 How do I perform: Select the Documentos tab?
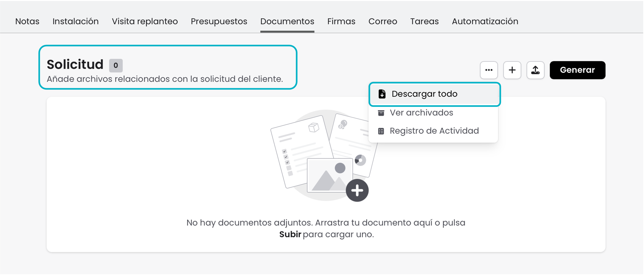tap(287, 22)
